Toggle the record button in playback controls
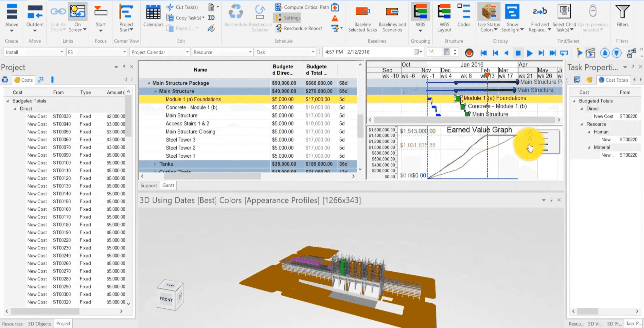This screenshot has height=328, width=644. 469,53
